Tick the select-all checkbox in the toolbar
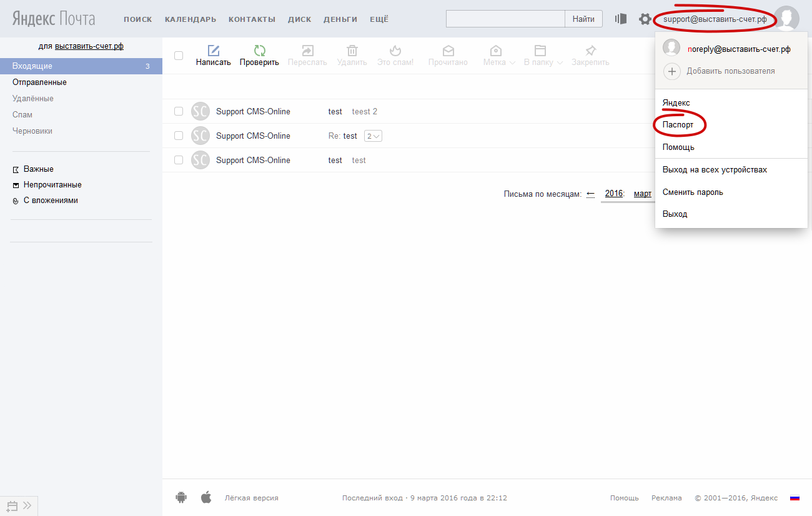The width and height of the screenshot is (812, 516). tap(179, 56)
